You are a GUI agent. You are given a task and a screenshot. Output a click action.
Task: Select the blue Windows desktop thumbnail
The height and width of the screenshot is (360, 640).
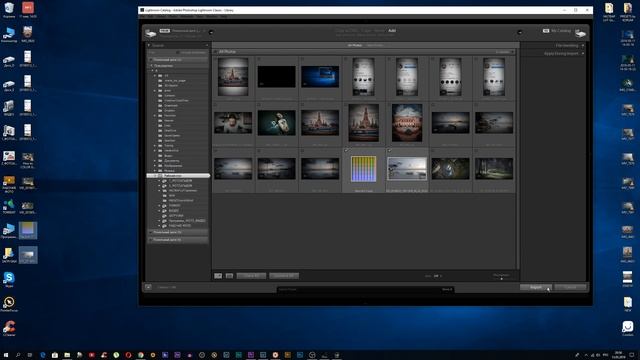pos(320,77)
